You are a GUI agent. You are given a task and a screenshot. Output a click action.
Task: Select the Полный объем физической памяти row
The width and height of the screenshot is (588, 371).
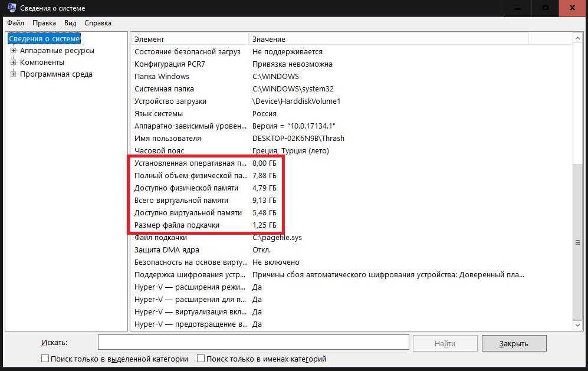(352, 176)
